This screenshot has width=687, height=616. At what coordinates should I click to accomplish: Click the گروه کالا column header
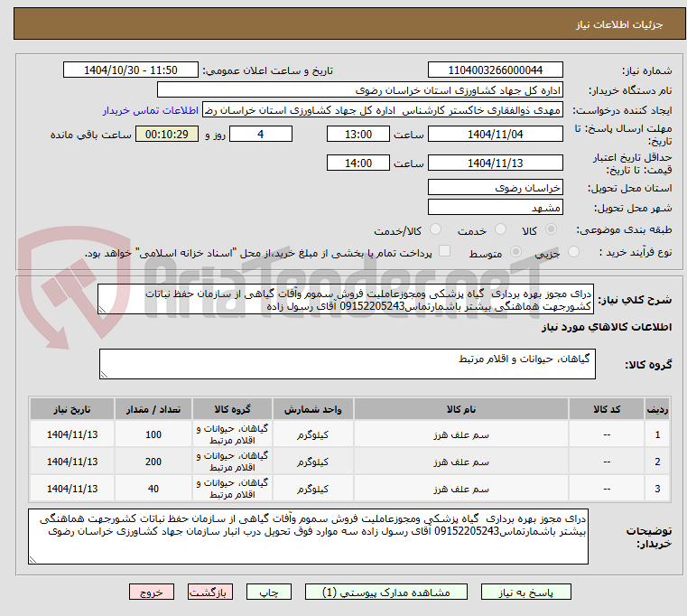232,409
